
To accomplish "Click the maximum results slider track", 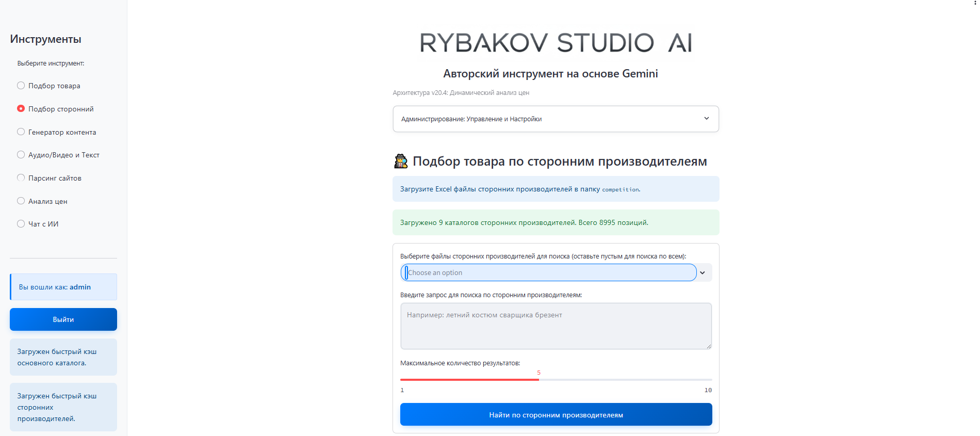I will (x=619, y=380).
